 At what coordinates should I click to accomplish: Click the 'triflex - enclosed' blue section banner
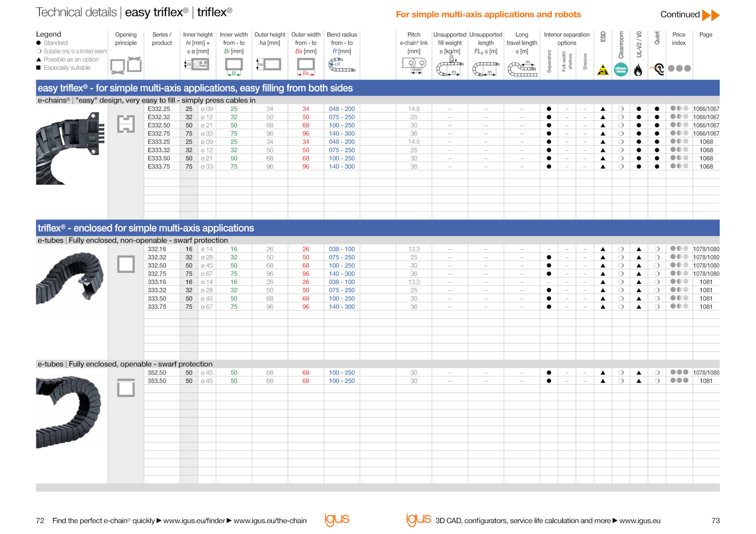378,228
